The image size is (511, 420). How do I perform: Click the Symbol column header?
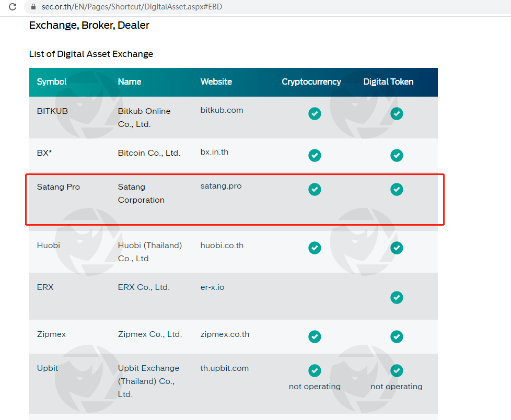click(52, 81)
